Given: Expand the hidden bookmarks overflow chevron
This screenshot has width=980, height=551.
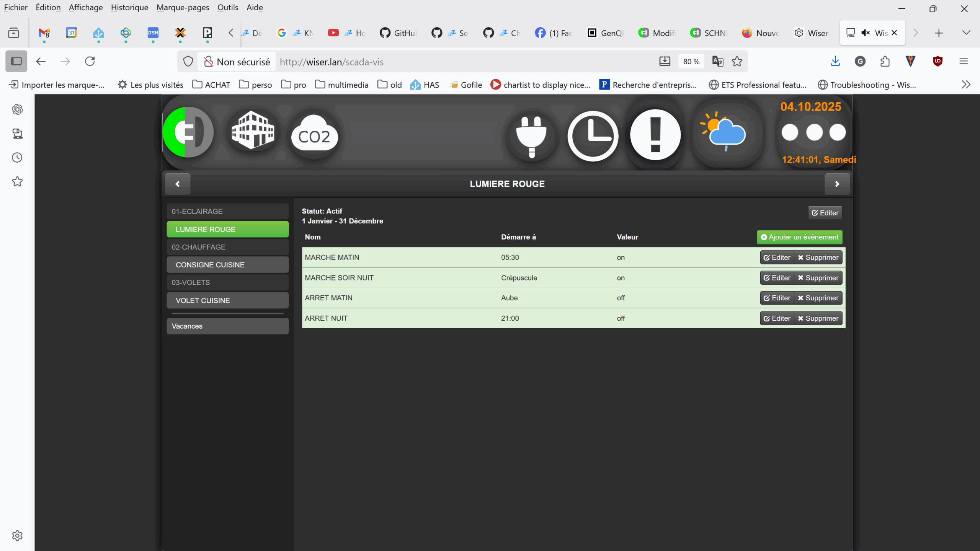Looking at the screenshot, I should [966, 85].
